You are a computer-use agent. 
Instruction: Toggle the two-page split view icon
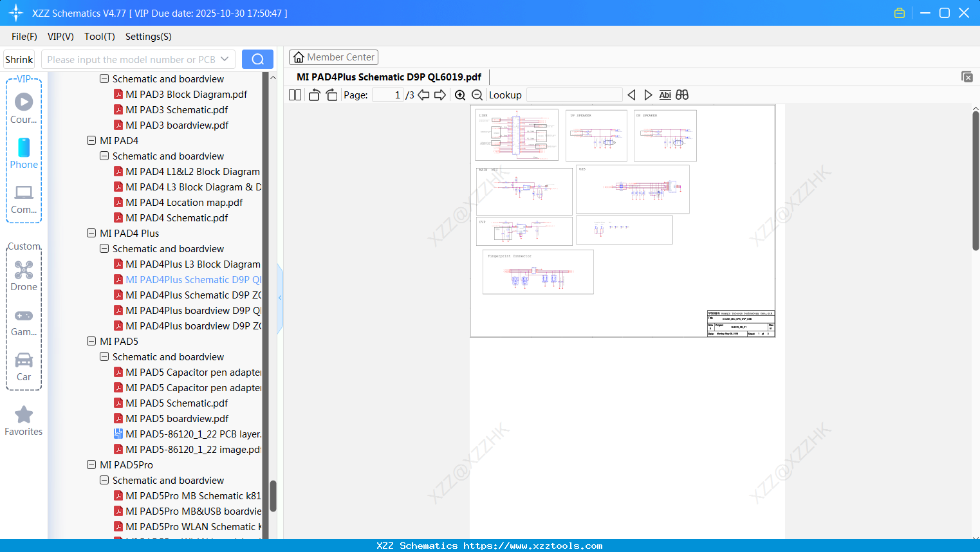tap(295, 95)
